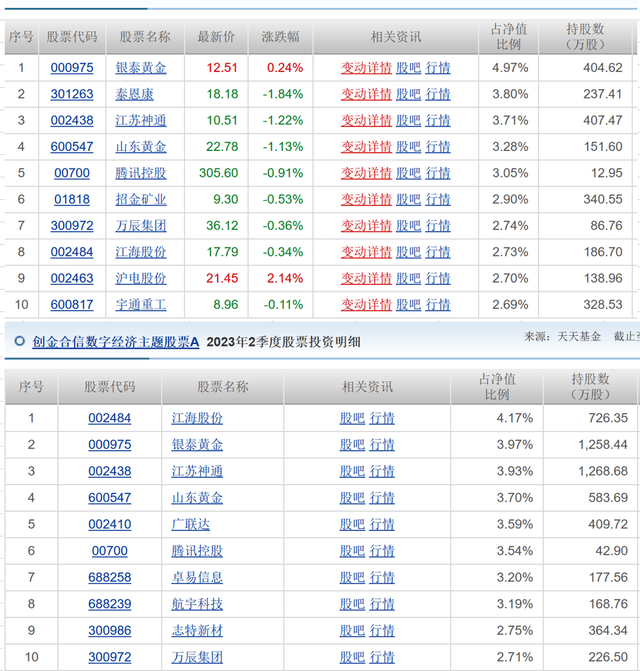This screenshot has width=640, height=671.
Task: Open stock code 301263 link
Action: [72, 94]
